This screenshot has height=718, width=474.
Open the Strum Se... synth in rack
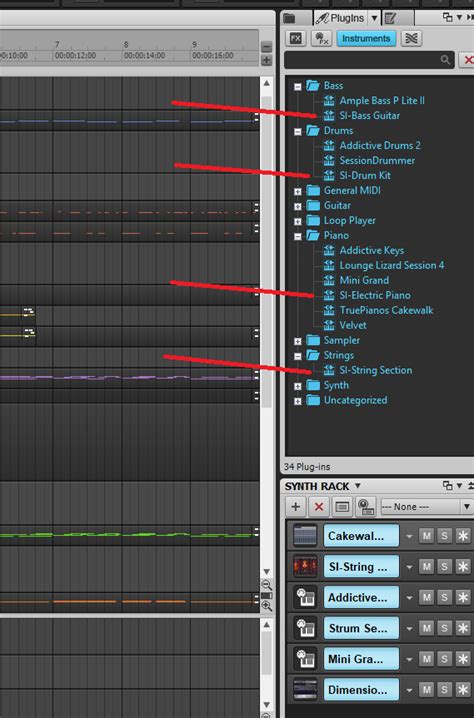(x=361, y=628)
